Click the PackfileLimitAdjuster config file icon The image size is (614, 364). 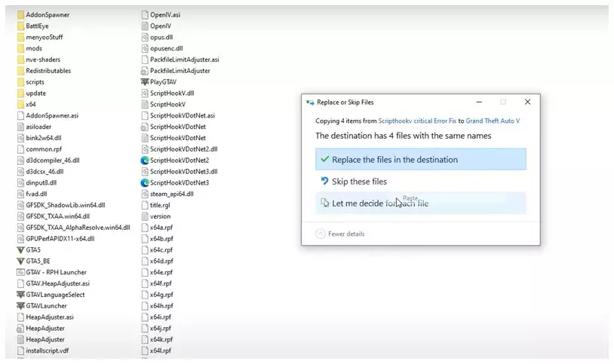click(x=145, y=71)
